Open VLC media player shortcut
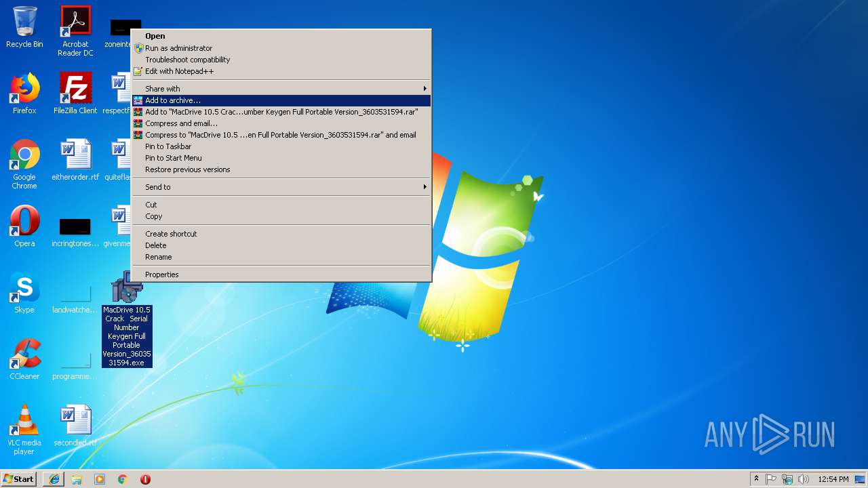The width and height of the screenshot is (868, 488). coord(24,430)
